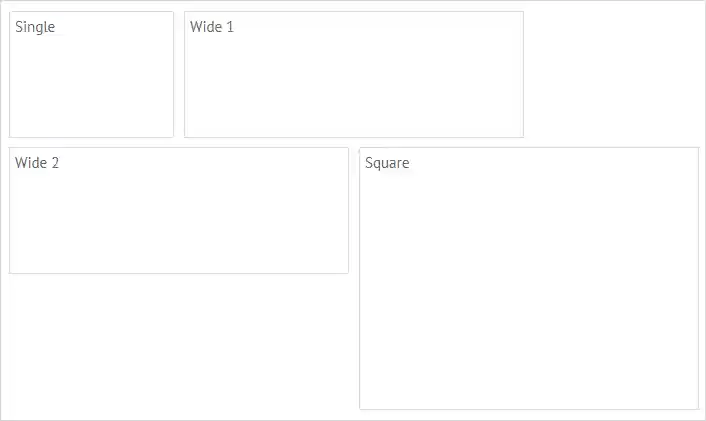706x421 pixels.
Task: Click the "Square" label text
Action: click(x=387, y=163)
